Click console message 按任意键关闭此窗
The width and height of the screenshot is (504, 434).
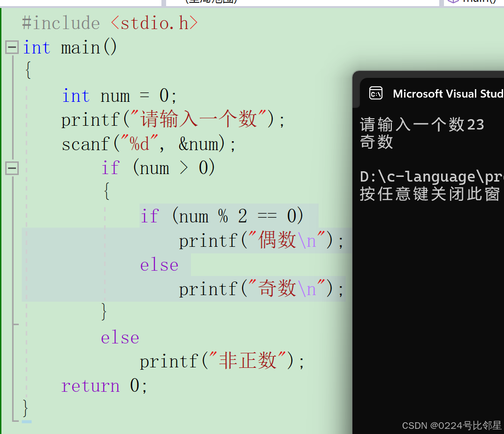[x=430, y=194]
